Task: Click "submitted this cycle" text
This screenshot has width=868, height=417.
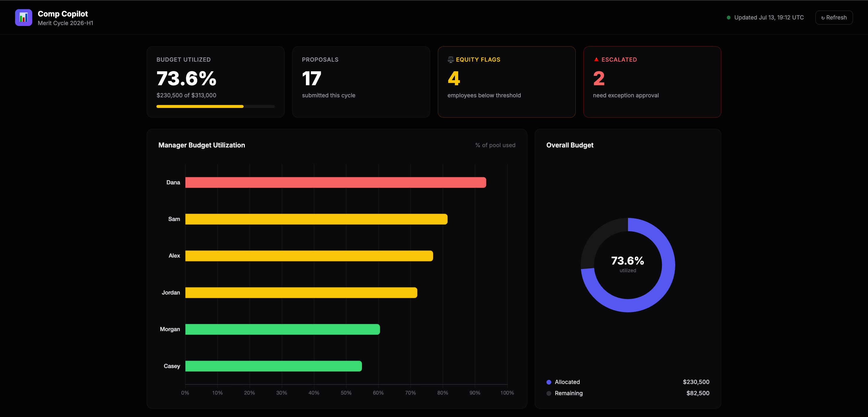Action: coord(329,95)
